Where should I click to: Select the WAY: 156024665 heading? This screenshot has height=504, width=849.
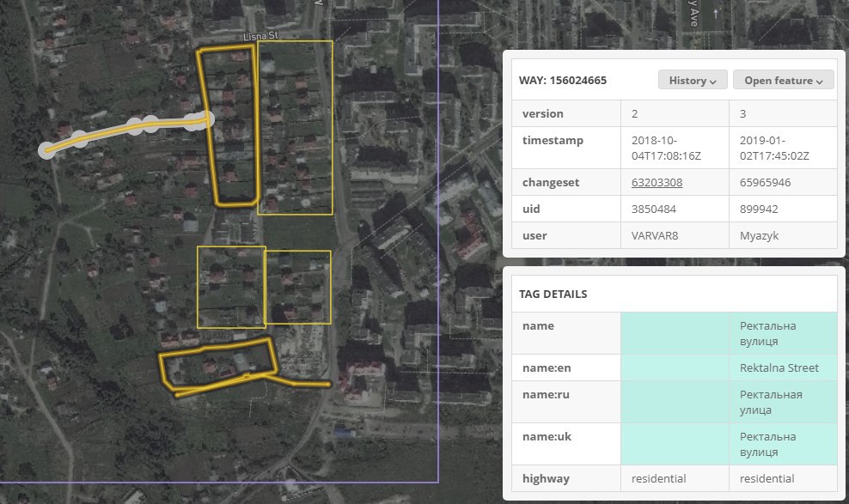563,80
